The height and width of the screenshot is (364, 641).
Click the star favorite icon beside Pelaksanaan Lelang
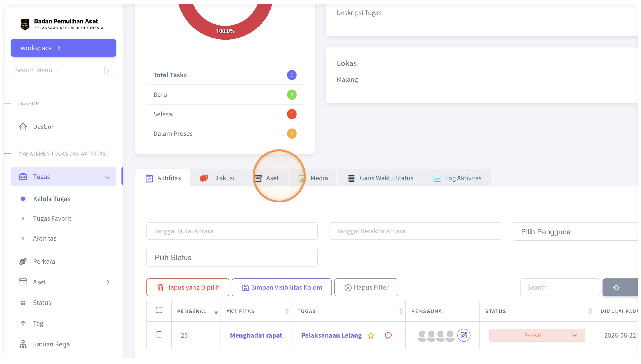371,336
